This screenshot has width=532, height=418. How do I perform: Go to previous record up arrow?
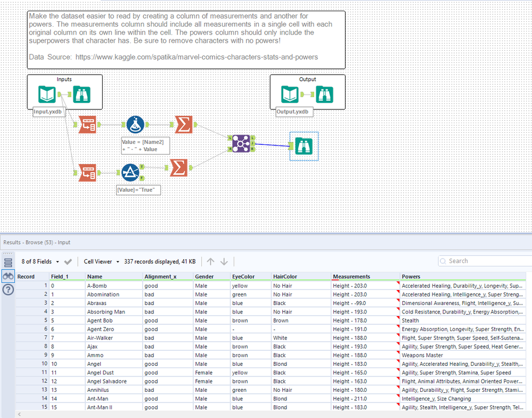pos(211,261)
